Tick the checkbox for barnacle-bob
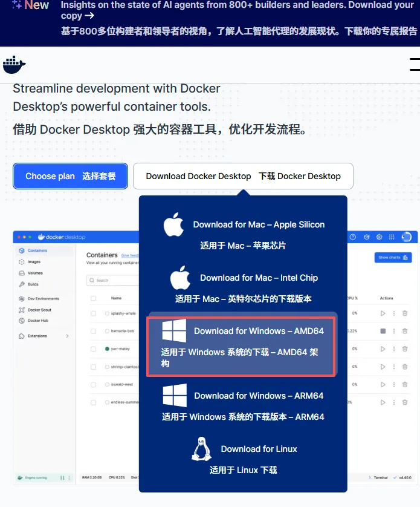The image size is (420, 507). [x=94, y=331]
